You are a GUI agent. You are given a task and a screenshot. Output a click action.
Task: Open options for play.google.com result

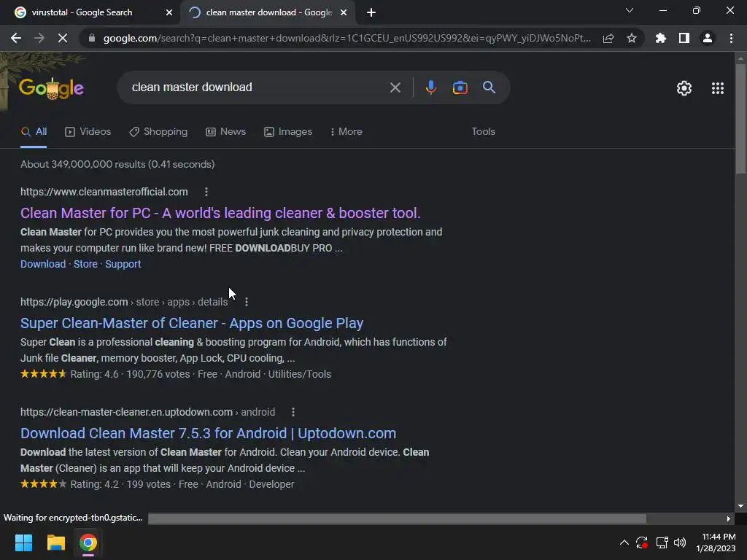[x=247, y=302]
